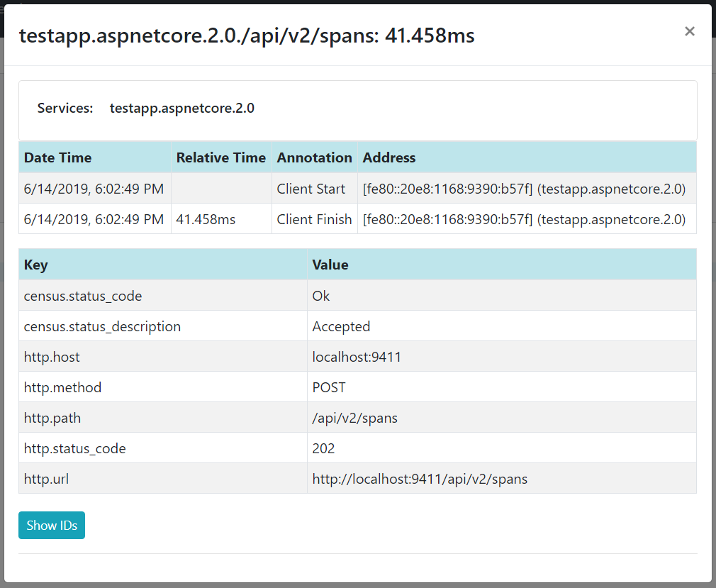Click the Date Time column header
This screenshot has width=716, height=588.
57,157
